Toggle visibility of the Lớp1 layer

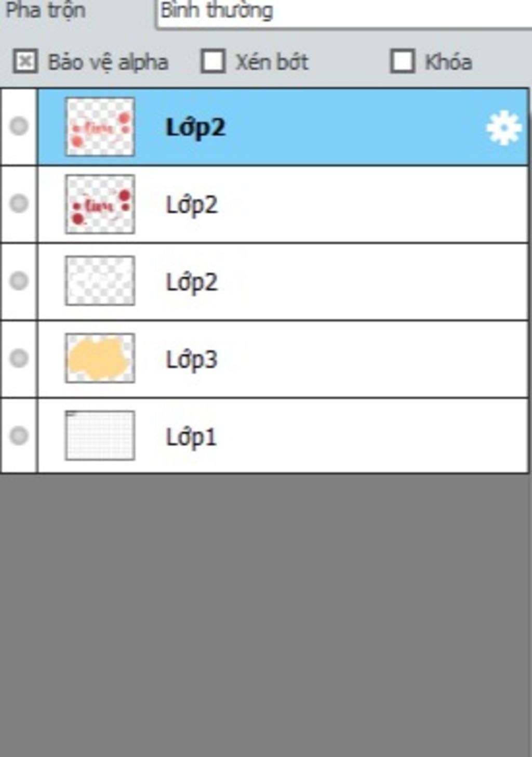point(19,436)
